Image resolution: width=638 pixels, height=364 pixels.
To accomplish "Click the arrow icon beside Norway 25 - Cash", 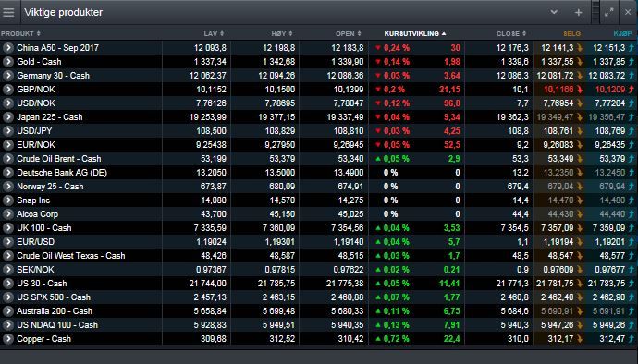I will coord(7,187).
